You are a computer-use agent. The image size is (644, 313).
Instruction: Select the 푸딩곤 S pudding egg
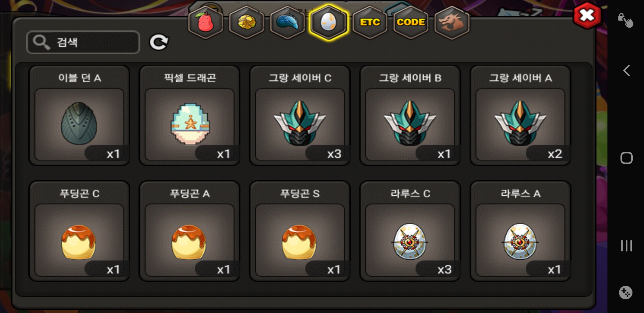(x=300, y=231)
